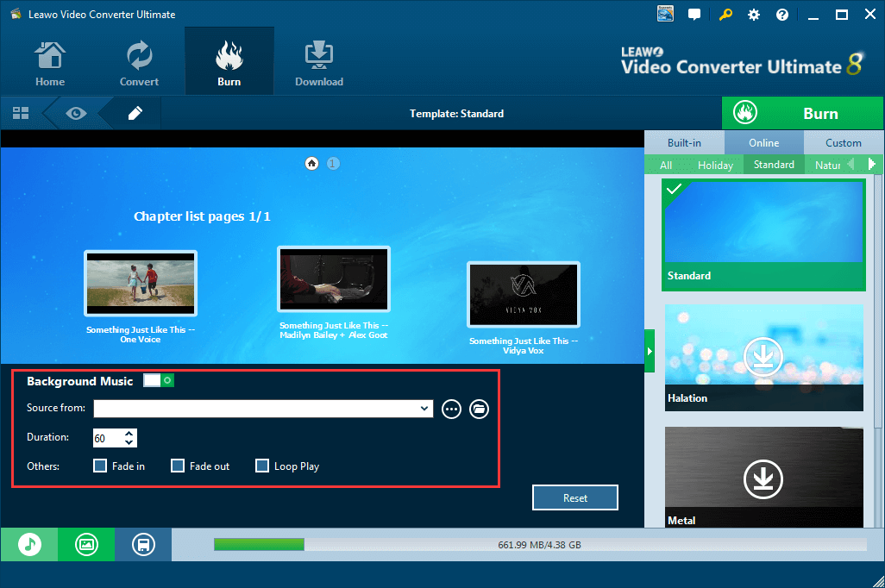Select the Burn module icon
The width and height of the screenshot is (885, 588).
pyautogui.click(x=229, y=63)
